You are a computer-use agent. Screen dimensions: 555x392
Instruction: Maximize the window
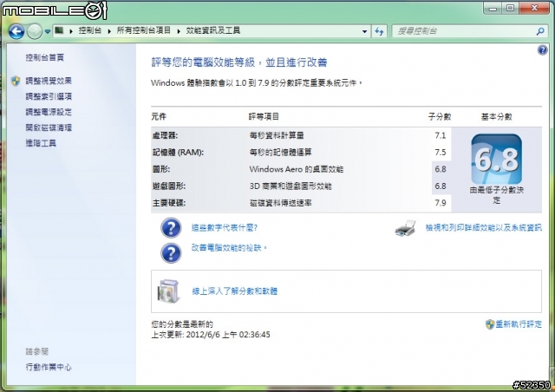(x=510, y=8)
